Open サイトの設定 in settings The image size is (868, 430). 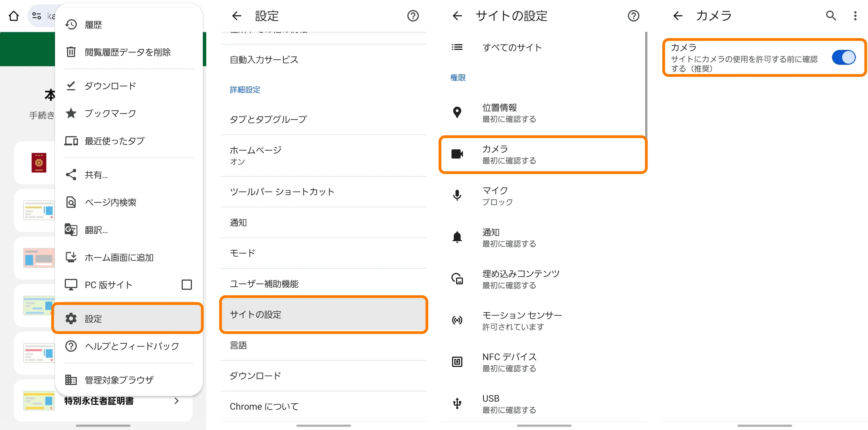tap(256, 315)
